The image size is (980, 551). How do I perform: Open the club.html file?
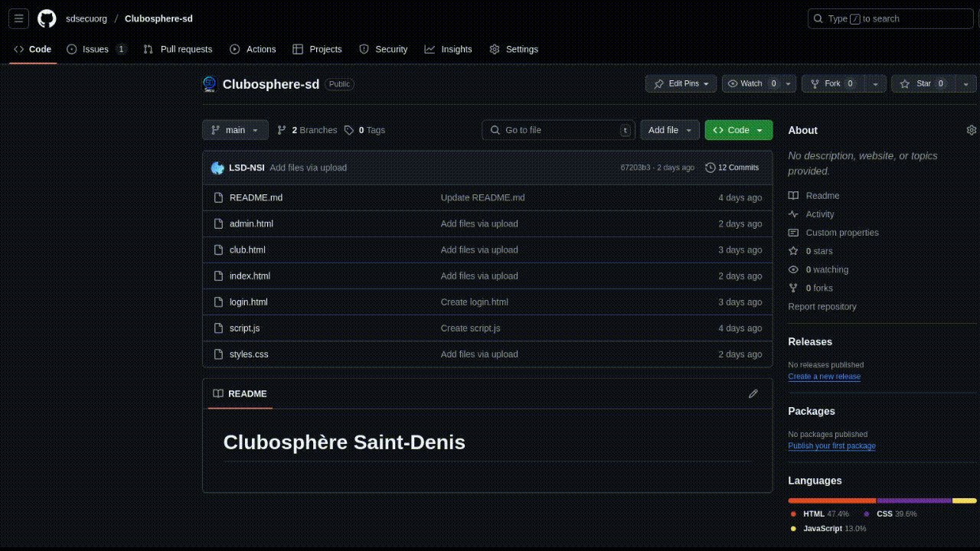click(x=247, y=249)
